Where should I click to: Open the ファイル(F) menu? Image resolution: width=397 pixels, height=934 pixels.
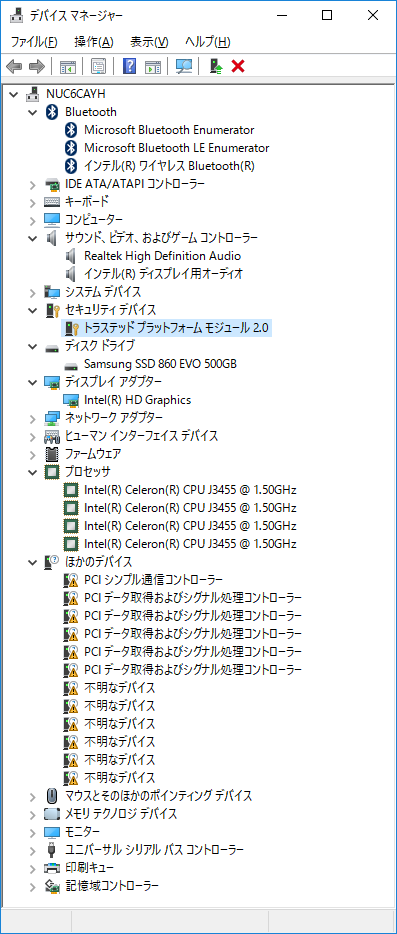point(34,42)
